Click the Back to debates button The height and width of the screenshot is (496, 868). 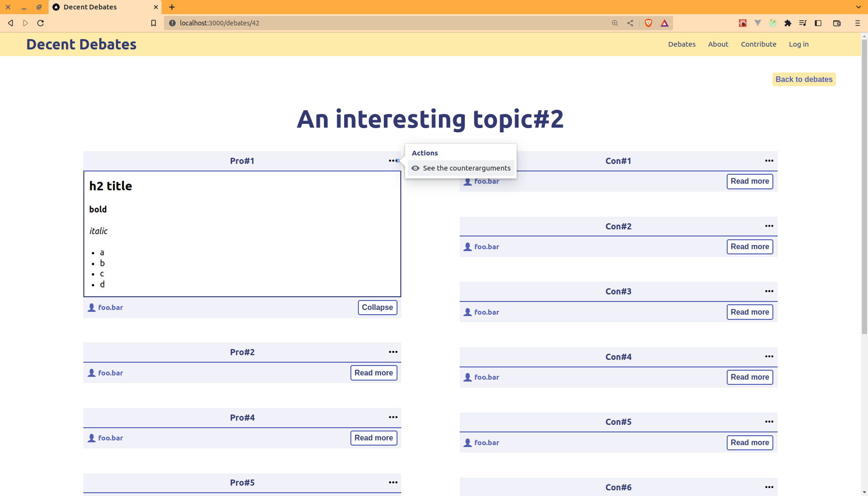(x=804, y=79)
